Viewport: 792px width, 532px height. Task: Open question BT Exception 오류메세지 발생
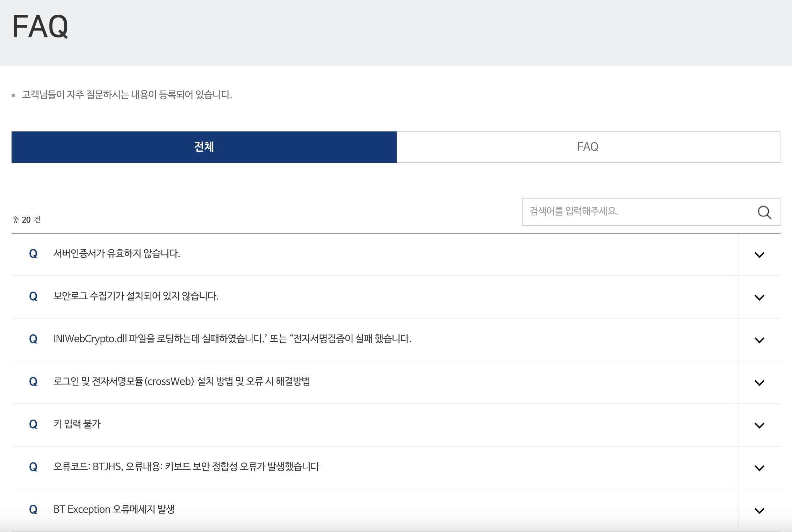click(x=114, y=509)
